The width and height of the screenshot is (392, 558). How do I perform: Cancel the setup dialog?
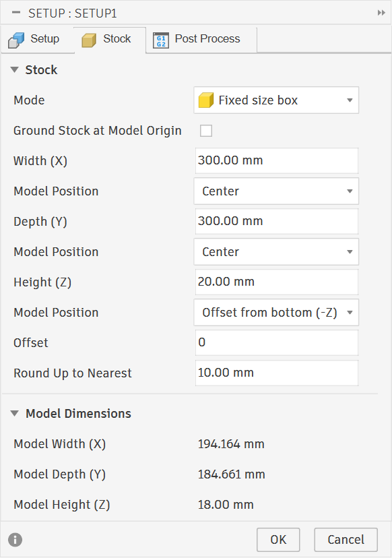(x=346, y=539)
